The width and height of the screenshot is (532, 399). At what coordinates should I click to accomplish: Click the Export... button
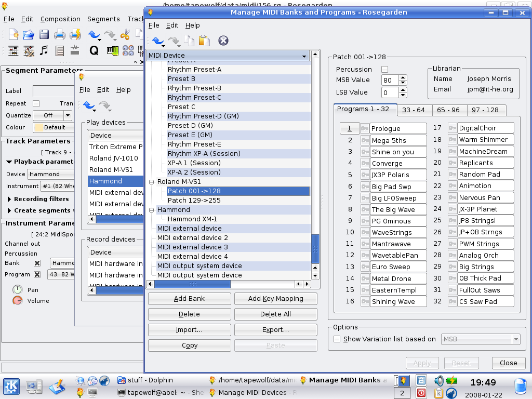coord(275,330)
